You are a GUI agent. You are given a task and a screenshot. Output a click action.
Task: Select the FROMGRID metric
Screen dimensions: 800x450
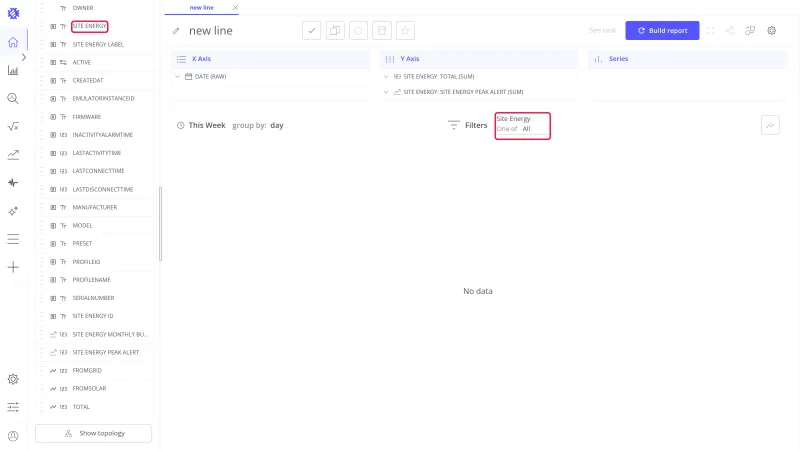point(87,370)
